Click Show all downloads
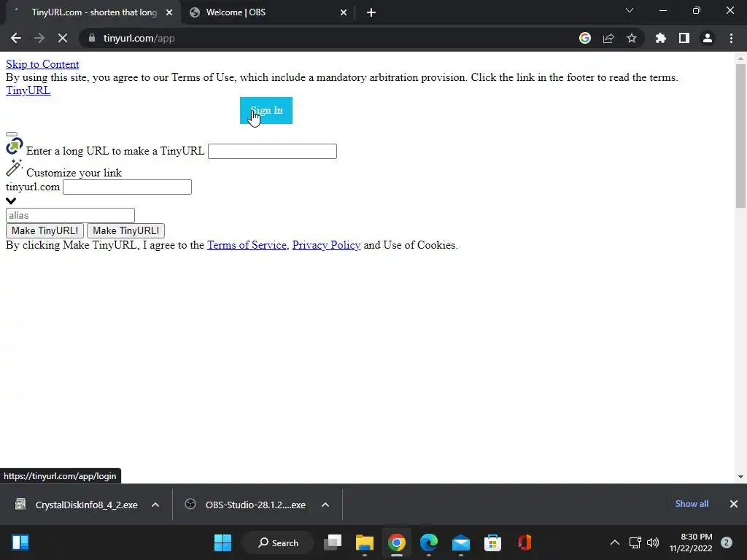The width and height of the screenshot is (747, 560). click(x=692, y=504)
